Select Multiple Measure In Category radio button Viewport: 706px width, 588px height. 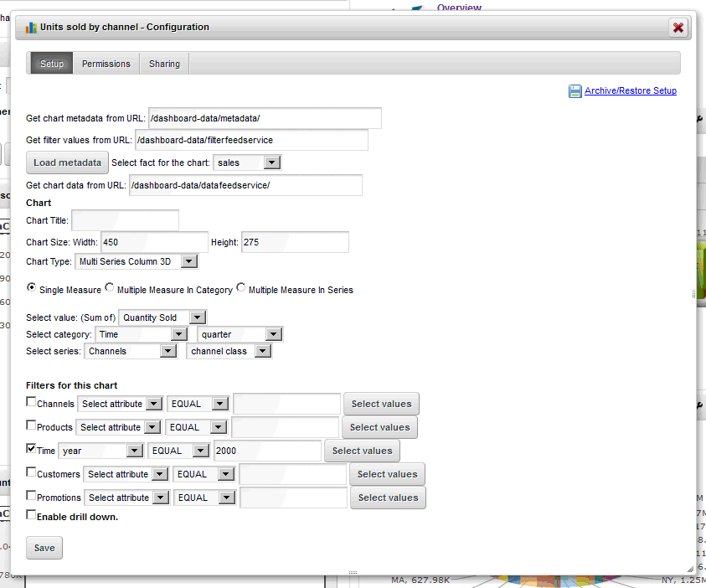click(x=109, y=288)
